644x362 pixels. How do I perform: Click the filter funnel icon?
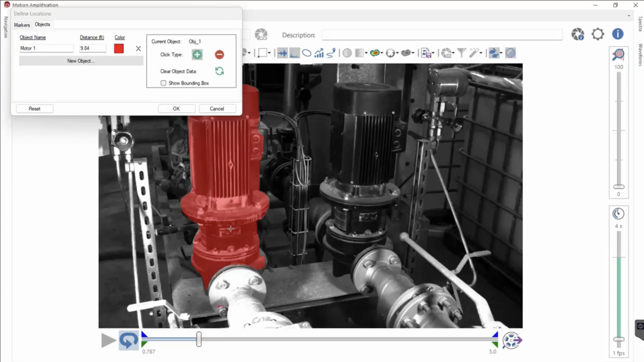point(461,53)
